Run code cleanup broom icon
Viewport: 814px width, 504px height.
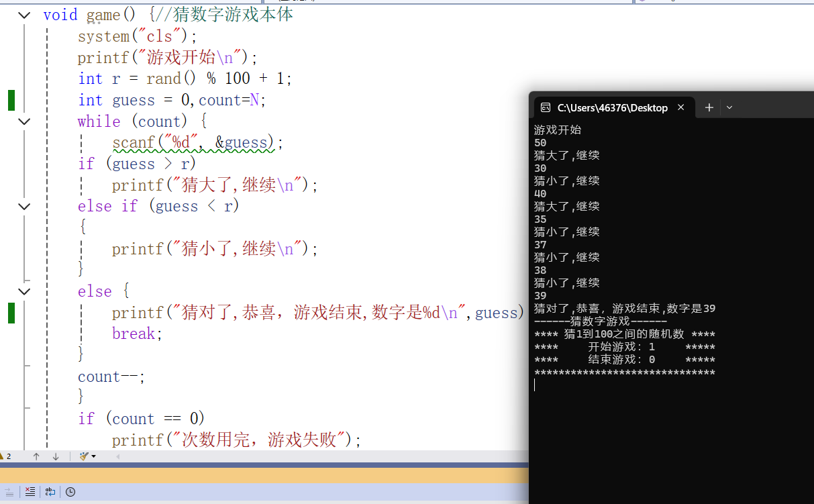[x=84, y=456]
